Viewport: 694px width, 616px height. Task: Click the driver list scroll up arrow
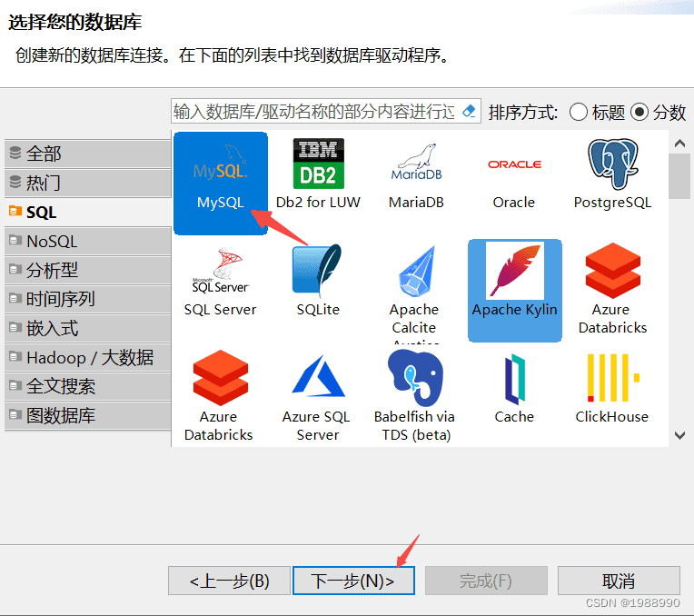[x=679, y=143]
